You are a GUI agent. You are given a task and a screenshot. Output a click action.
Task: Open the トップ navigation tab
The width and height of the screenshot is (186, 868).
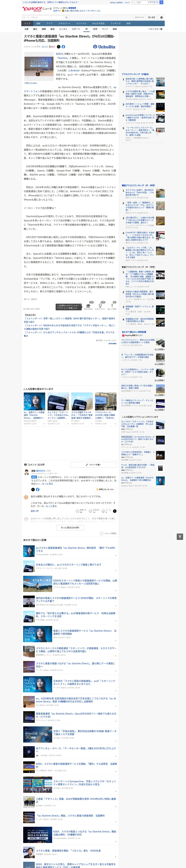tap(27, 24)
